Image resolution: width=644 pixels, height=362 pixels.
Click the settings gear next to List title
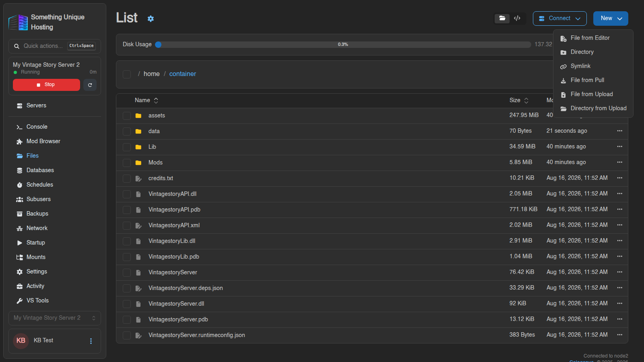pyautogui.click(x=151, y=19)
